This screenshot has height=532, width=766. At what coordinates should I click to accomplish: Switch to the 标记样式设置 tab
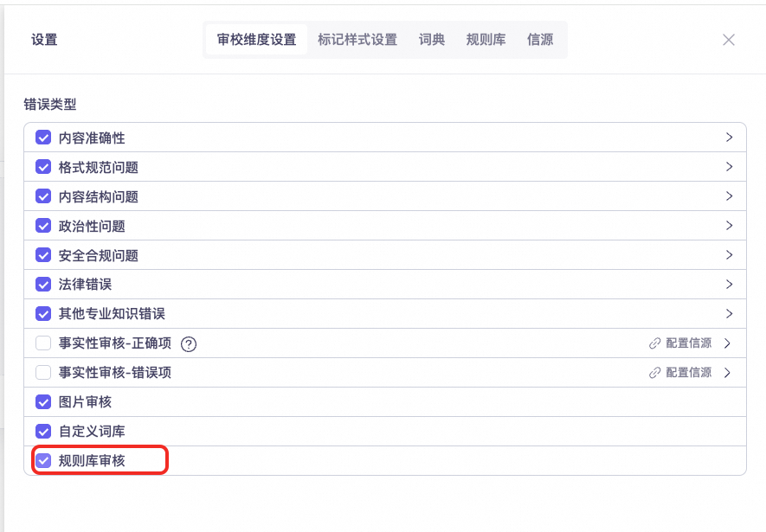pos(357,40)
